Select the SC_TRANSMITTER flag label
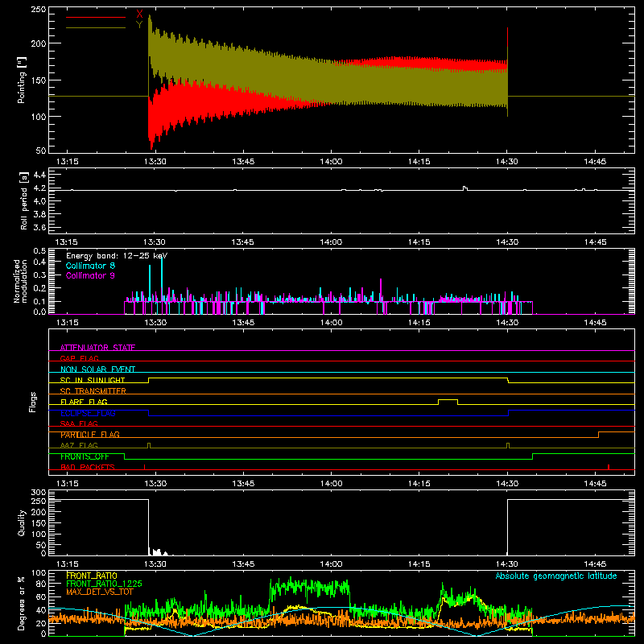This screenshot has height=644, width=644. click(93, 391)
